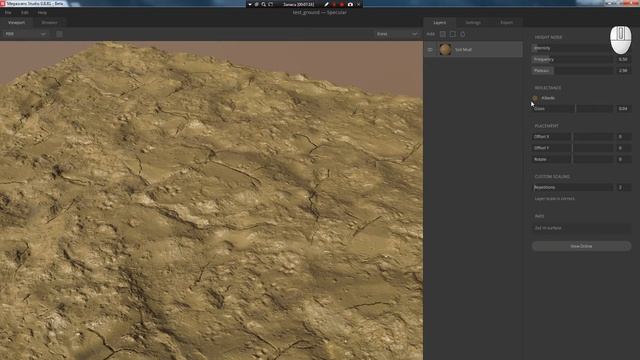The image size is (640, 360).
Task: Close the screen recorder toolbar
Action: coord(359,4)
